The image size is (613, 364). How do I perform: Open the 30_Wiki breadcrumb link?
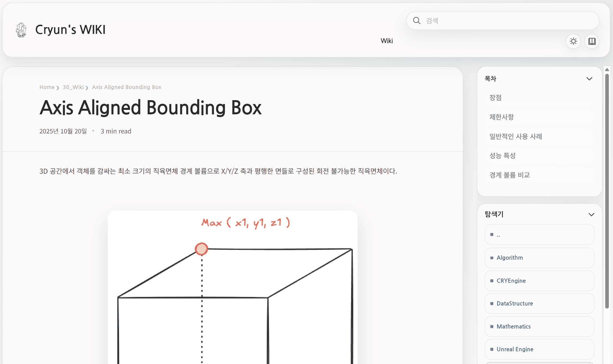73,87
